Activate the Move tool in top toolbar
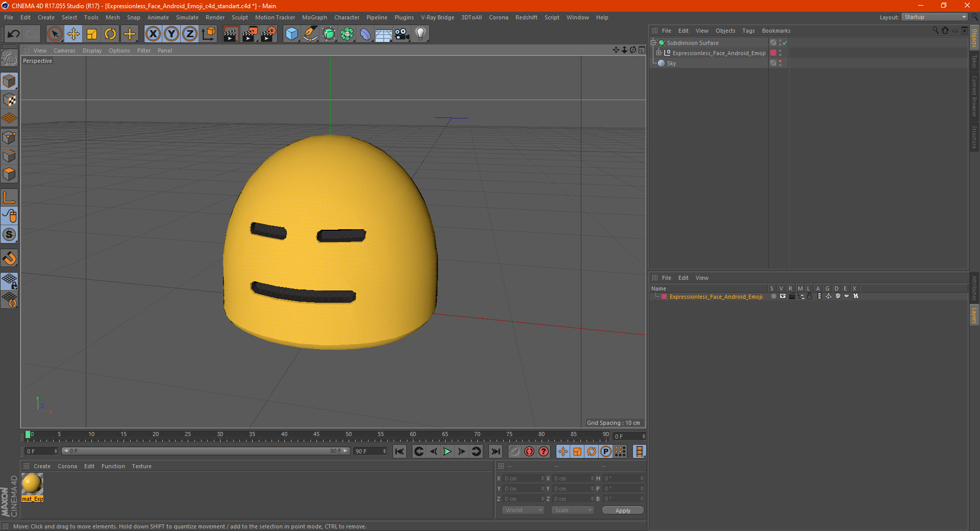This screenshot has width=980, height=531. (x=73, y=34)
